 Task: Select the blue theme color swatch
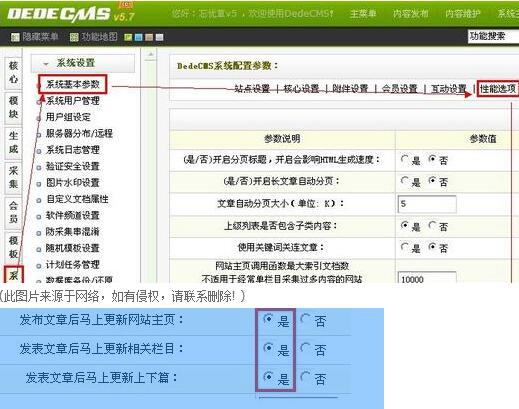pyautogui.click(x=138, y=37)
